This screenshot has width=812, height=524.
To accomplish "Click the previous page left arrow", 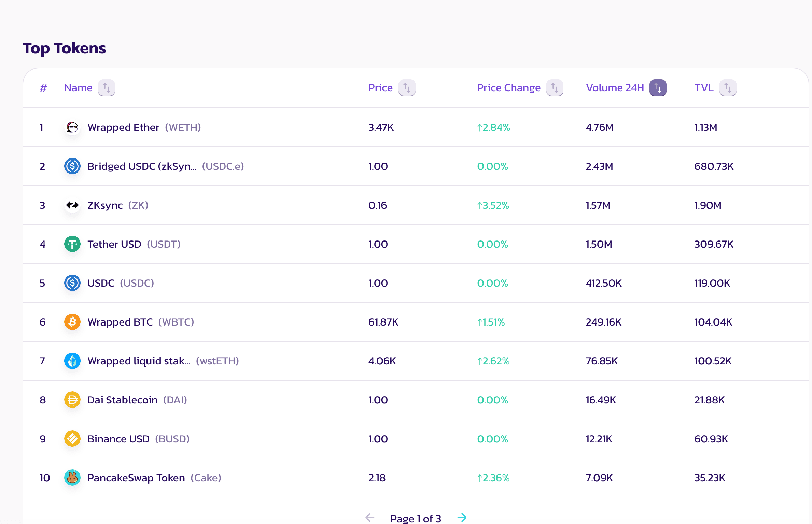I will pyautogui.click(x=370, y=518).
